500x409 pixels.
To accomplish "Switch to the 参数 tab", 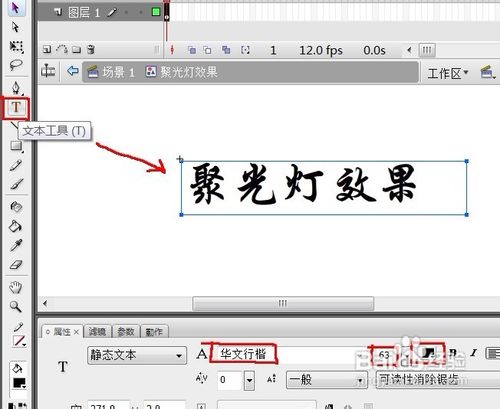I will [126, 331].
